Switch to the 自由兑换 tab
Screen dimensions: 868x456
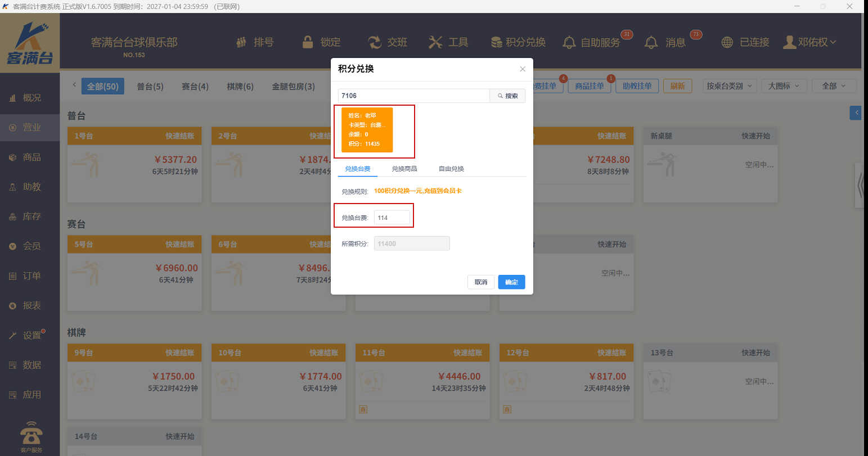tap(451, 169)
